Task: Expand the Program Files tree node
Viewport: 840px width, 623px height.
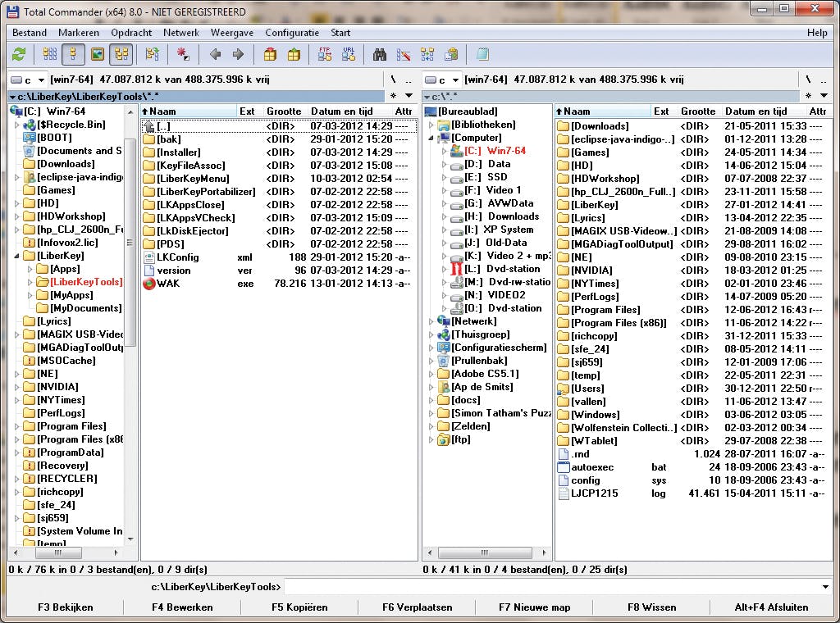Action: point(16,426)
